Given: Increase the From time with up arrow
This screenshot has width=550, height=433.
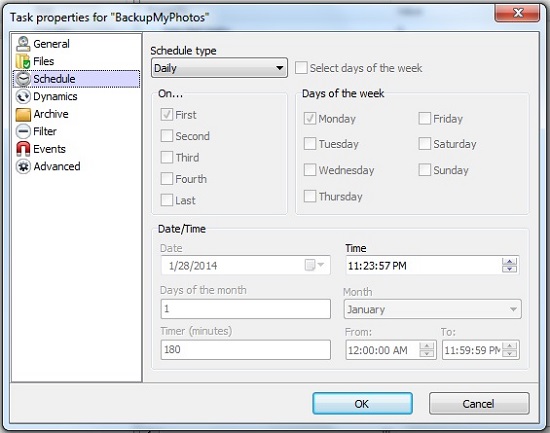Looking at the screenshot, I should click(427, 346).
